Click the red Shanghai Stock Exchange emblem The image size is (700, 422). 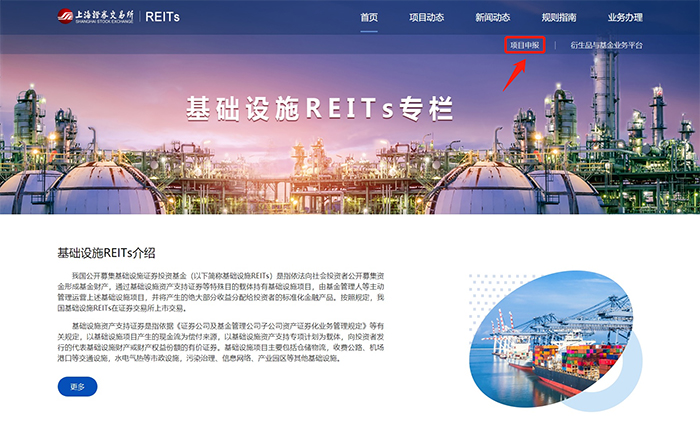tap(65, 17)
